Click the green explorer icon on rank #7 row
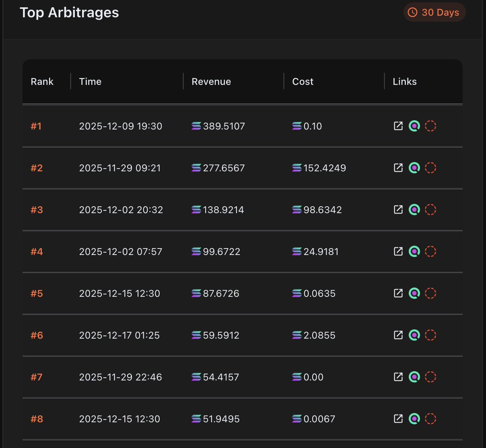The width and height of the screenshot is (486, 448). click(414, 377)
